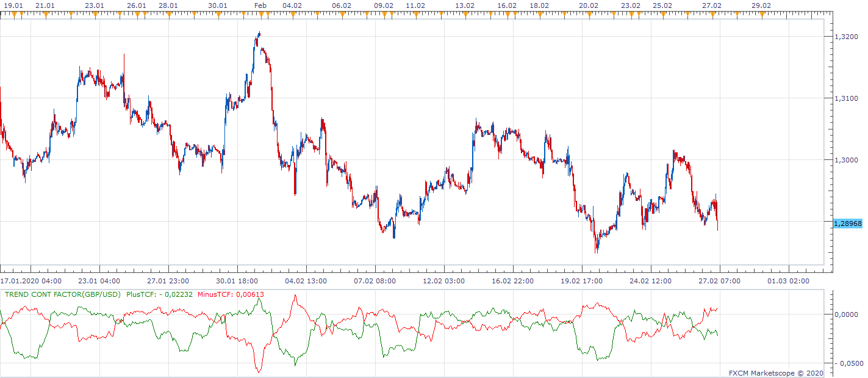Click the 19.02 17:00 time axis label

pyautogui.click(x=582, y=281)
